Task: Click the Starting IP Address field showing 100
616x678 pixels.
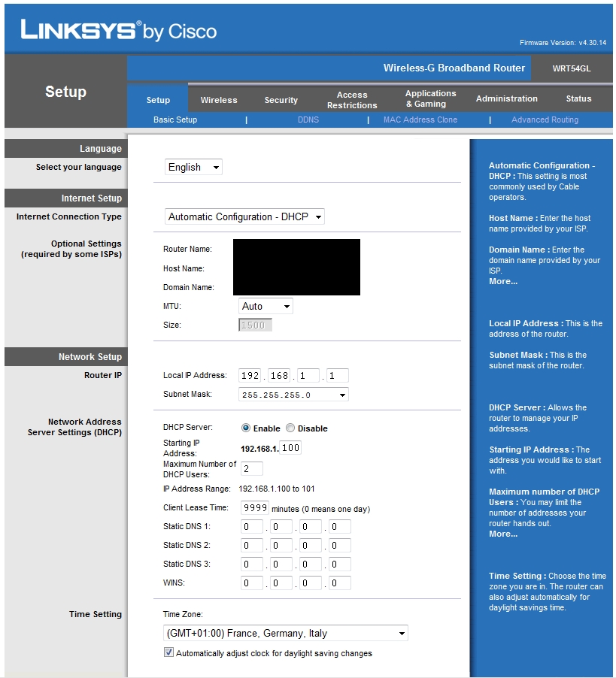Action: coord(290,448)
